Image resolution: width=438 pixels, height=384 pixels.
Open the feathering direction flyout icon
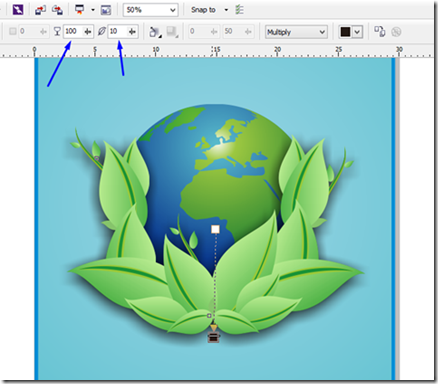click(x=155, y=32)
